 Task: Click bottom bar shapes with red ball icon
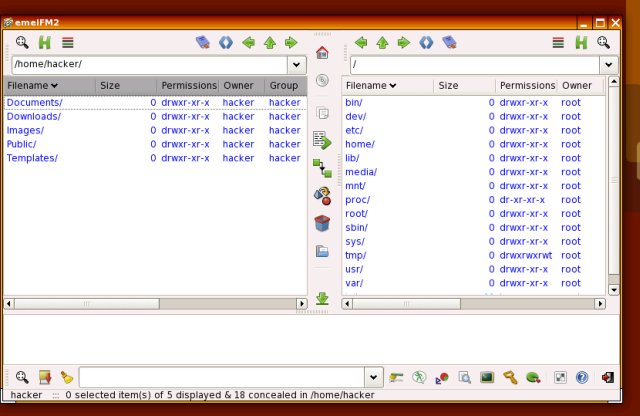pos(442,378)
